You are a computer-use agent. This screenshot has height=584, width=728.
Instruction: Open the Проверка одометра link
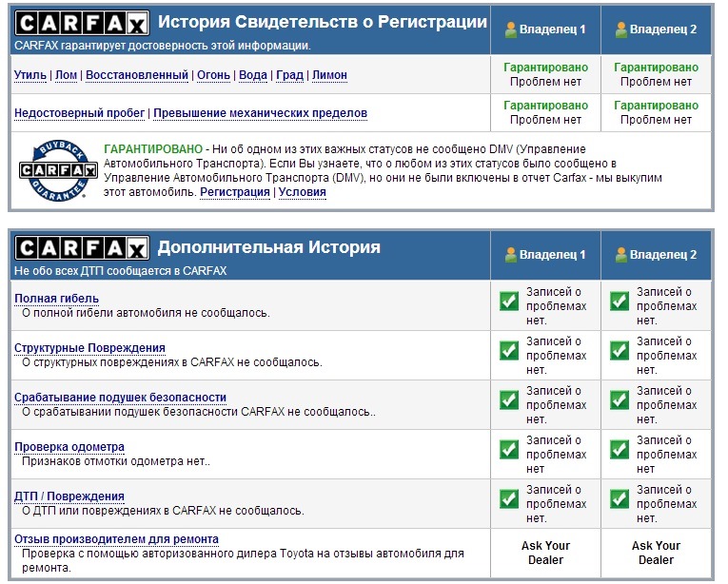[69, 447]
